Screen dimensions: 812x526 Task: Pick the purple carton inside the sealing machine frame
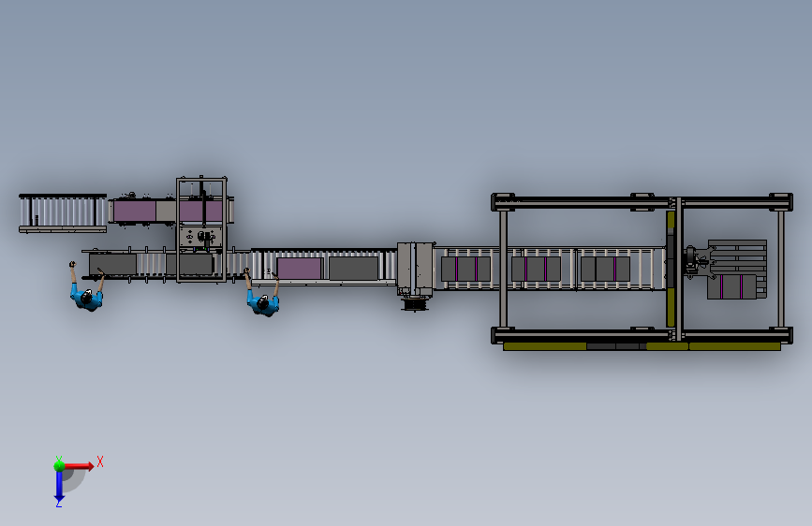(201, 211)
